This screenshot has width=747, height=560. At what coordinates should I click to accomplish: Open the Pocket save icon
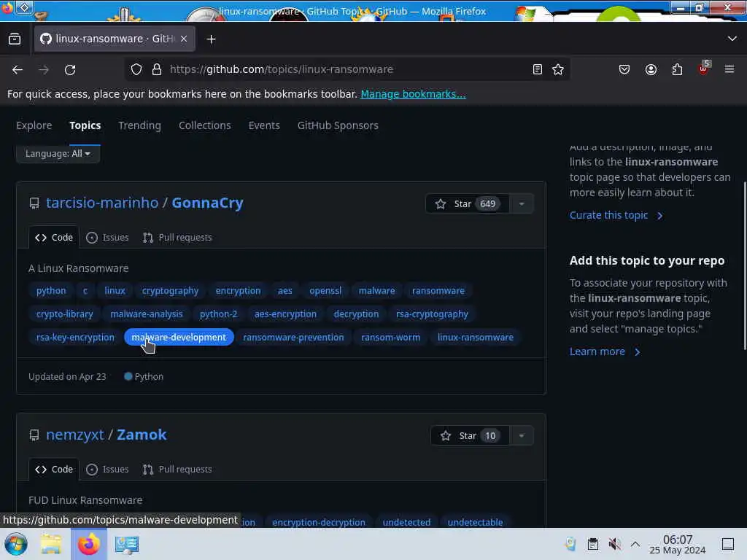tap(624, 69)
